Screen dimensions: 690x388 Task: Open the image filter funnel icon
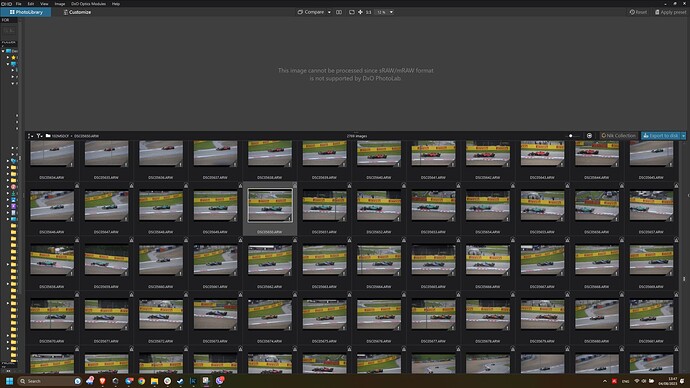click(39, 136)
